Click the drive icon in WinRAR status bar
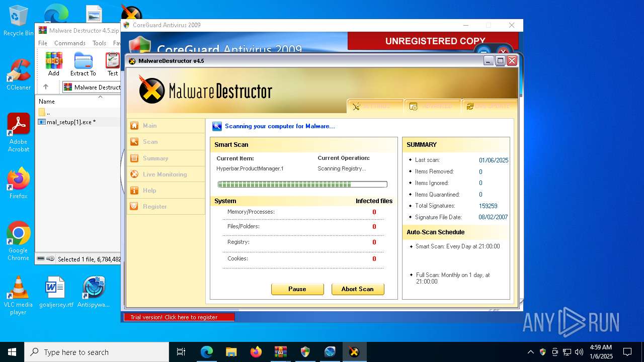Viewport: 644px width, 362px height. click(41, 259)
